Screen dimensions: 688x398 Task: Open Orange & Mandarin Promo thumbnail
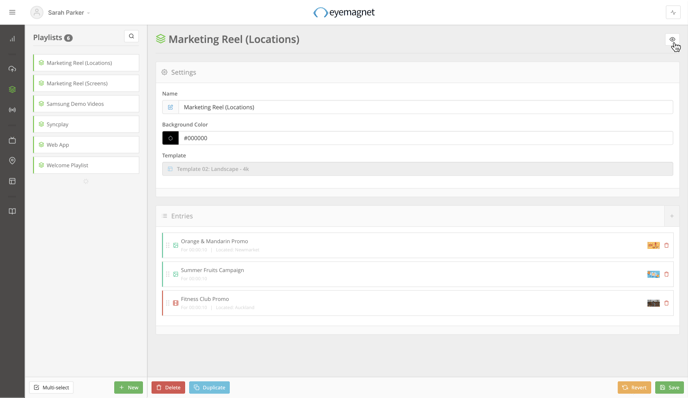coord(653,245)
